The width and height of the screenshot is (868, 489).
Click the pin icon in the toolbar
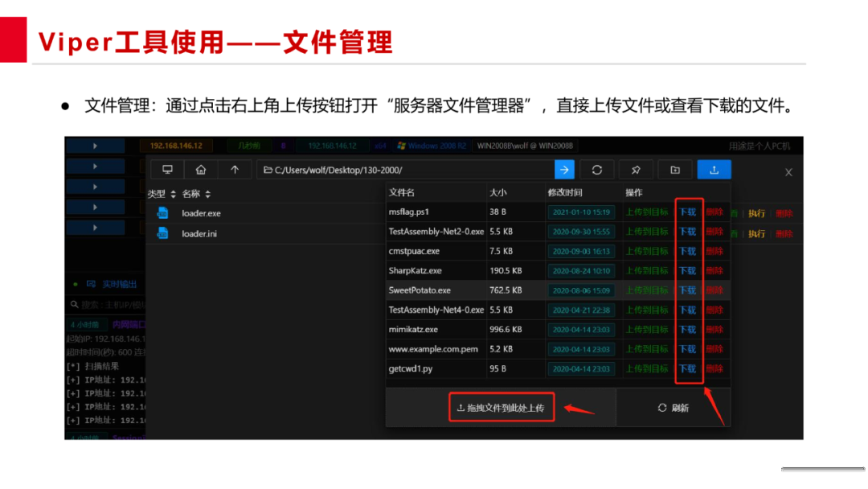pos(636,170)
